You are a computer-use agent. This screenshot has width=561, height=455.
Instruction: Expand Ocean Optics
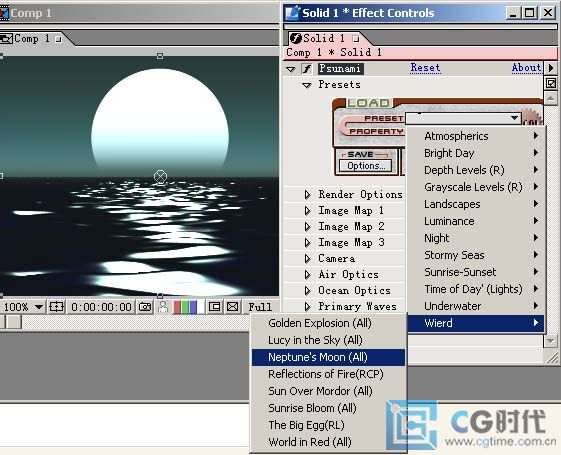click(307, 291)
